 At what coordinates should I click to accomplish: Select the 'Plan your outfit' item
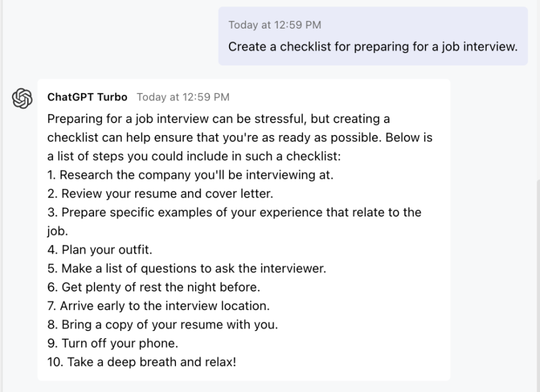100,250
